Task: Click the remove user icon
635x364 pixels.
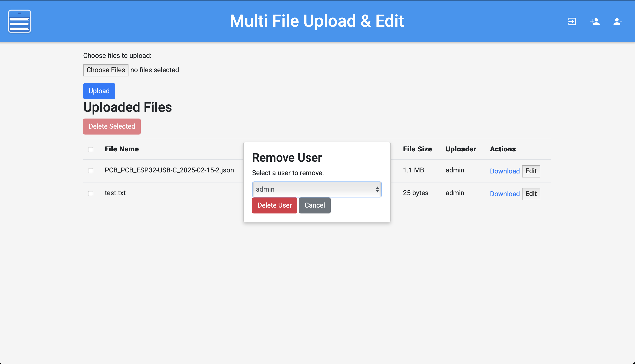Action: (x=618, y=21)
